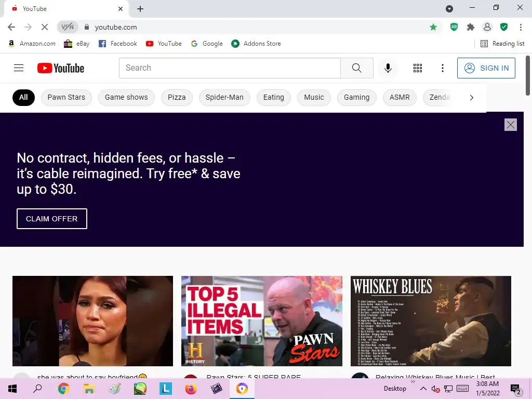Go back in browser history
The height and width of the screenshot is (399, 532).
tap(11, 27)
